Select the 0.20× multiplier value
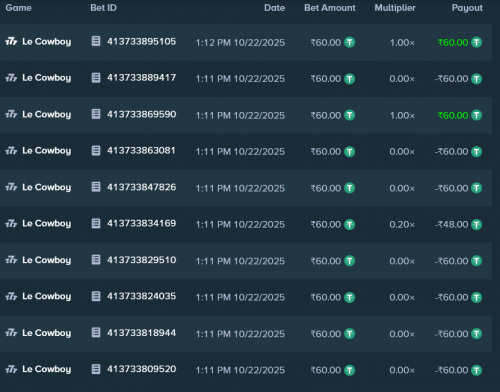The image size is (500, 392). tap(402, 225)
